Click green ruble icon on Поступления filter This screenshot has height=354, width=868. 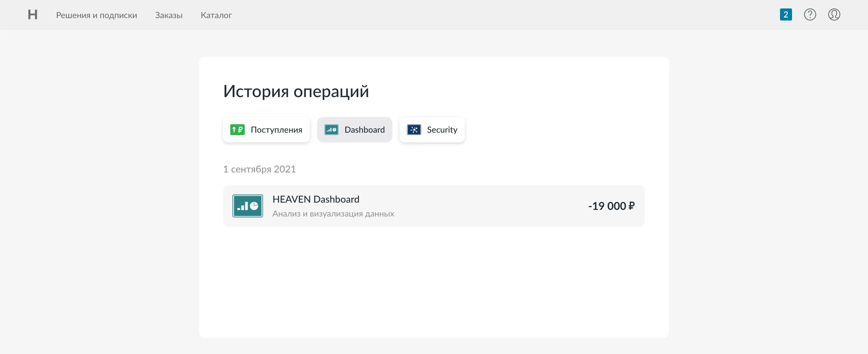click(x=237, y=129)
